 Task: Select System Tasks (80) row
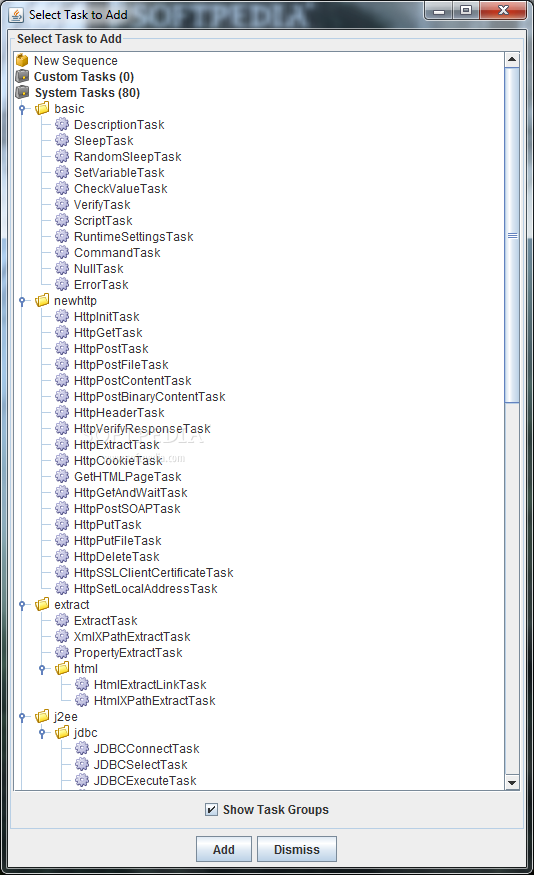pyautogui.click(x=87, y=93)
